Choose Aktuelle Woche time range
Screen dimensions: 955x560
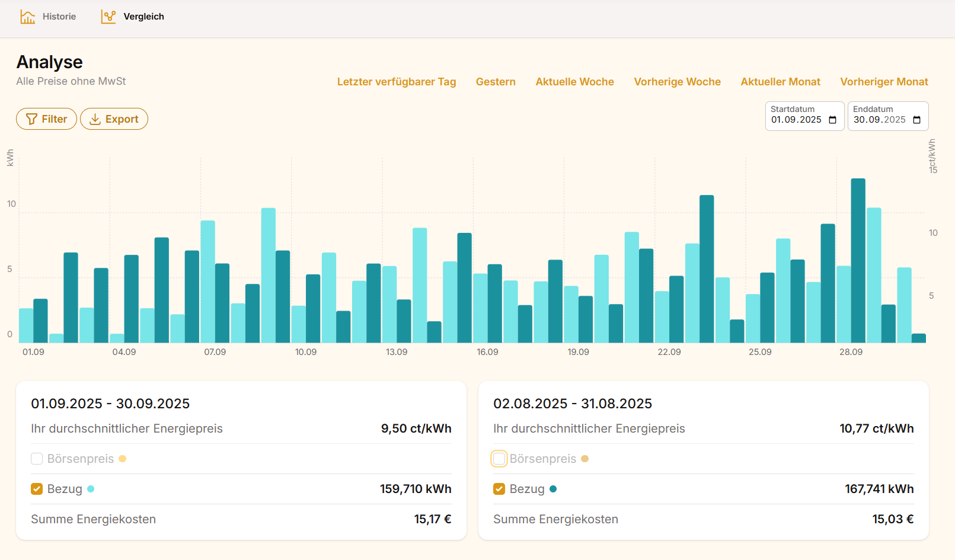[574, 82]
